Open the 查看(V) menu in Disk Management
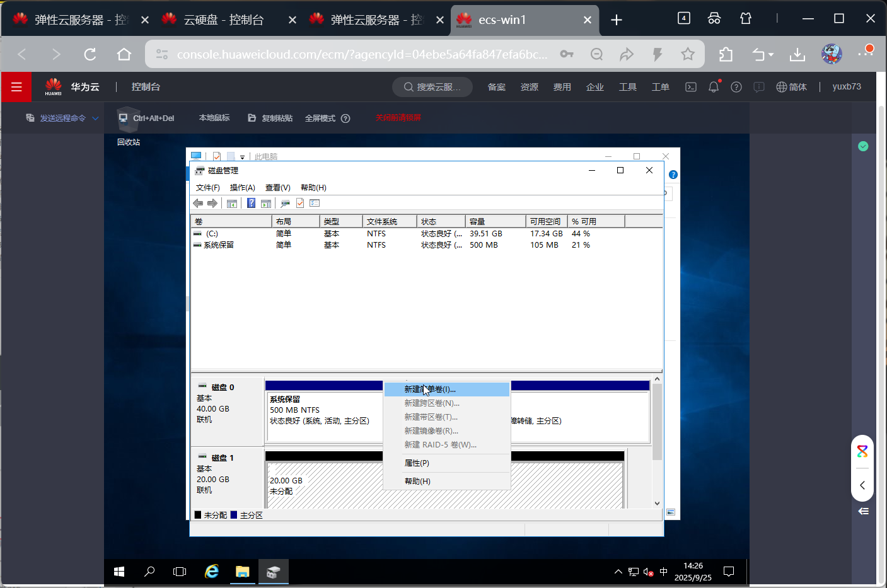The height and width of the screenshot is (588, 887). [x=278, y=188]
